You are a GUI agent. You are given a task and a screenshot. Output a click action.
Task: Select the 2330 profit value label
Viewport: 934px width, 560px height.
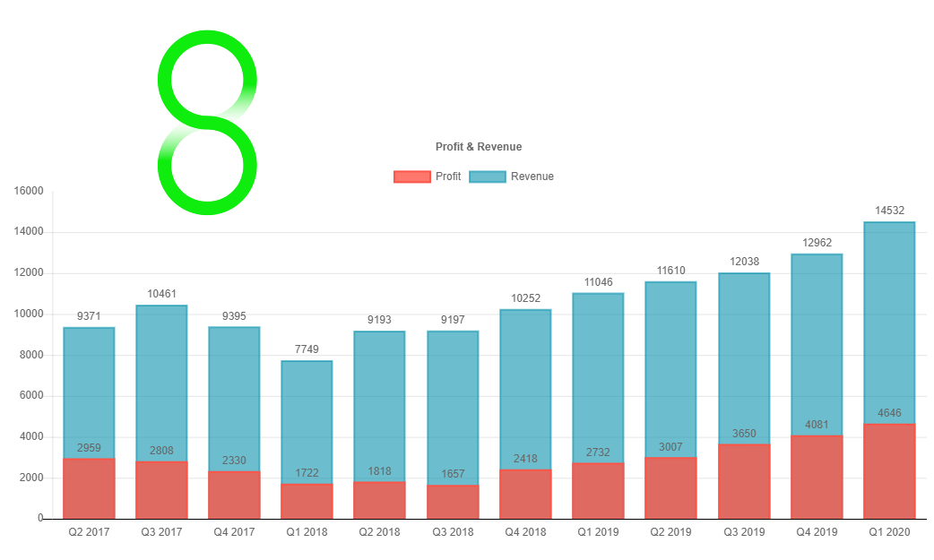point(234,461)
